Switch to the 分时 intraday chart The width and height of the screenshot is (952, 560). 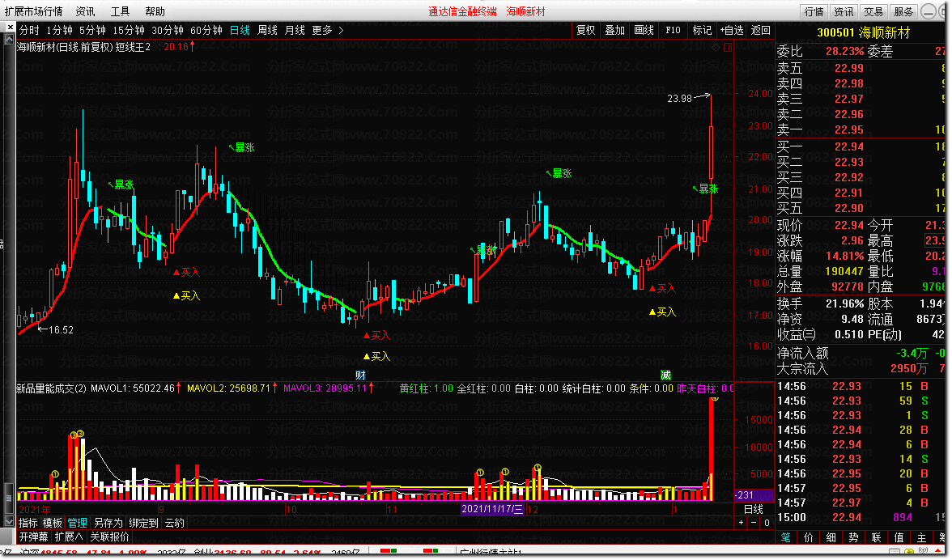(x=29, y=30)
